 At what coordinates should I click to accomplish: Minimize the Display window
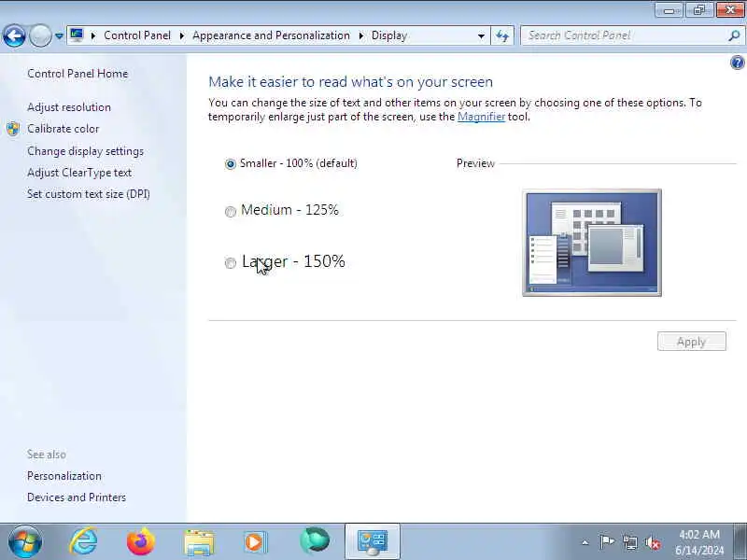tap(669, 9)
